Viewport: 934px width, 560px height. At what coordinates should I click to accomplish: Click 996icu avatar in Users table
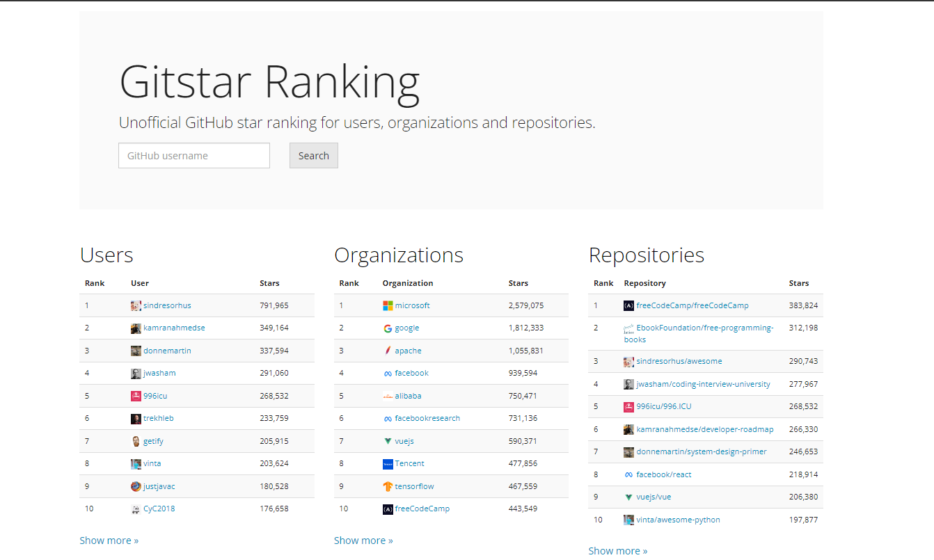(x=136, y=396)
